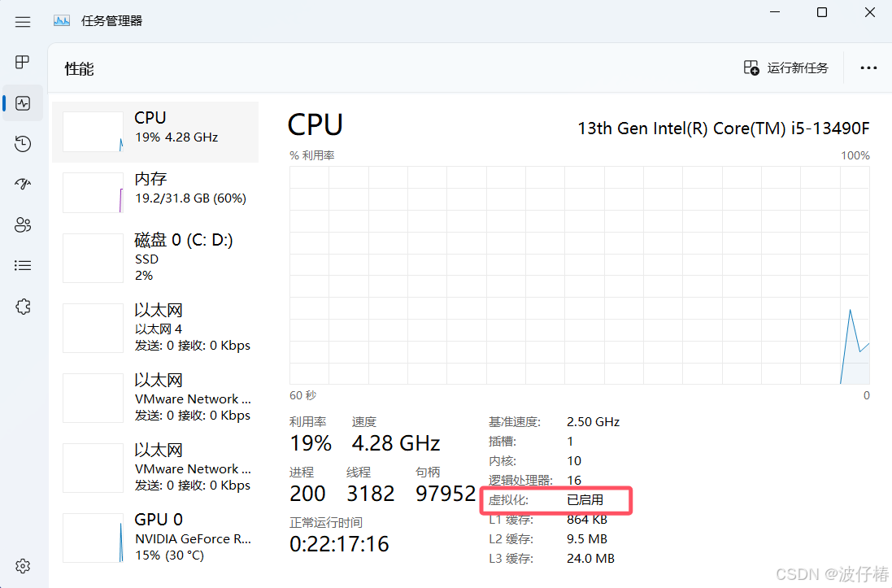This screenshot has width=892, height=588.
Task: Select the GPU 0 NVIDIA GeForce entry
Action: pyautogui.click(x=155, y=538)
